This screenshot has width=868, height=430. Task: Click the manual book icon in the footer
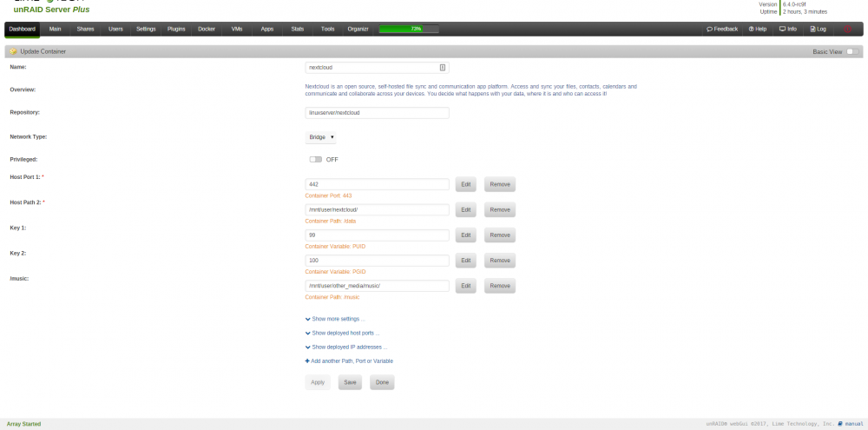tap(840, 424)
